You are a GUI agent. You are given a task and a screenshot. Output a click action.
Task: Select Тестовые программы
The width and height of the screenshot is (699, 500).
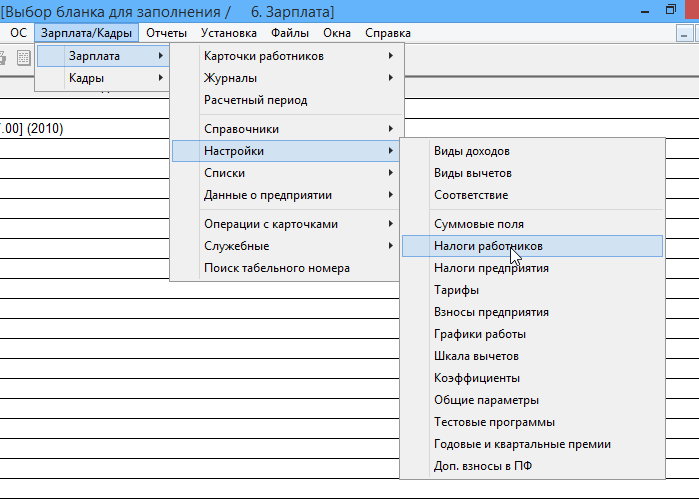tap(532, 422)
